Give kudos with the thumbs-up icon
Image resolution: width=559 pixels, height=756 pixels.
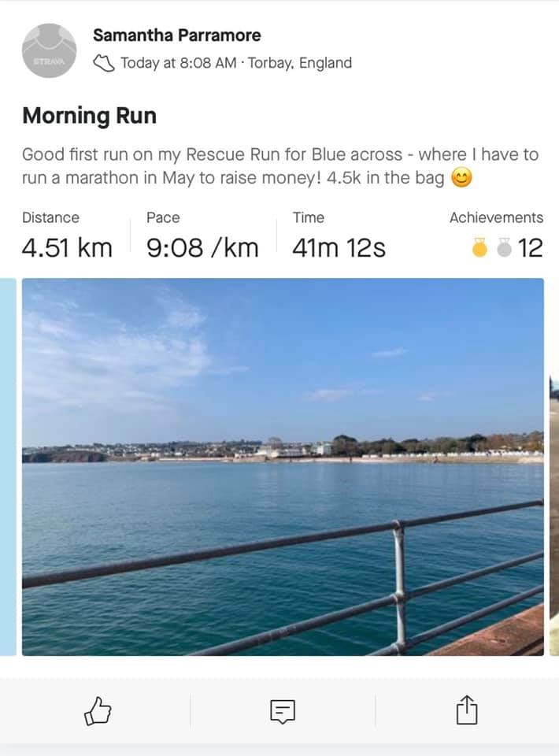pos(98,710)
